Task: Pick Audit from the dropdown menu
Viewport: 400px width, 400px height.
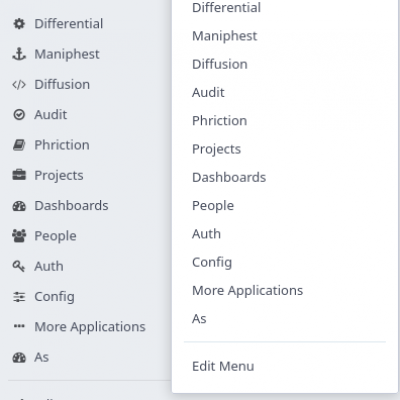Action: (208, 92)
